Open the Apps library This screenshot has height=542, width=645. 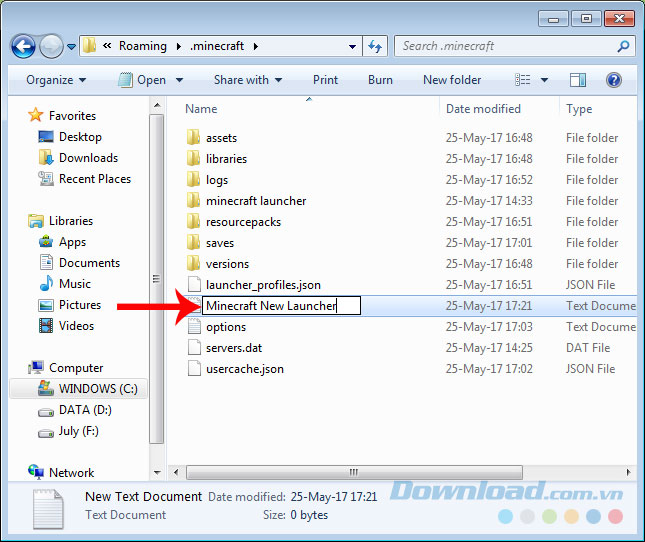pyautogui.click(x=72, y=242)
